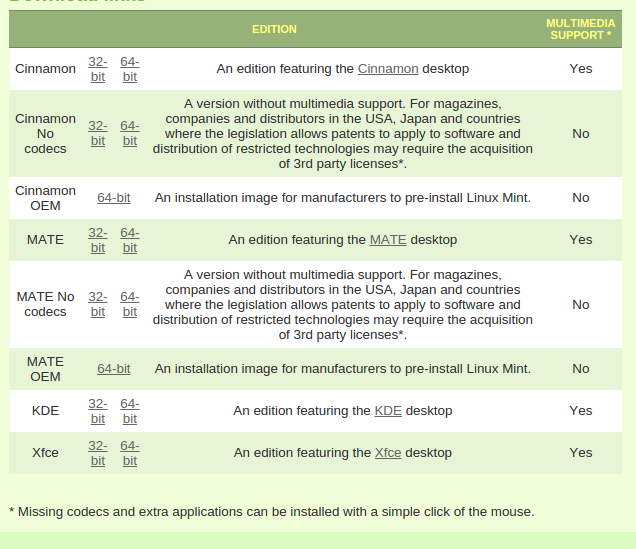Viewport: 636px width, 549px height.
Task: Click the 'Xfce' edition name cell
Action: click(45, 453)
